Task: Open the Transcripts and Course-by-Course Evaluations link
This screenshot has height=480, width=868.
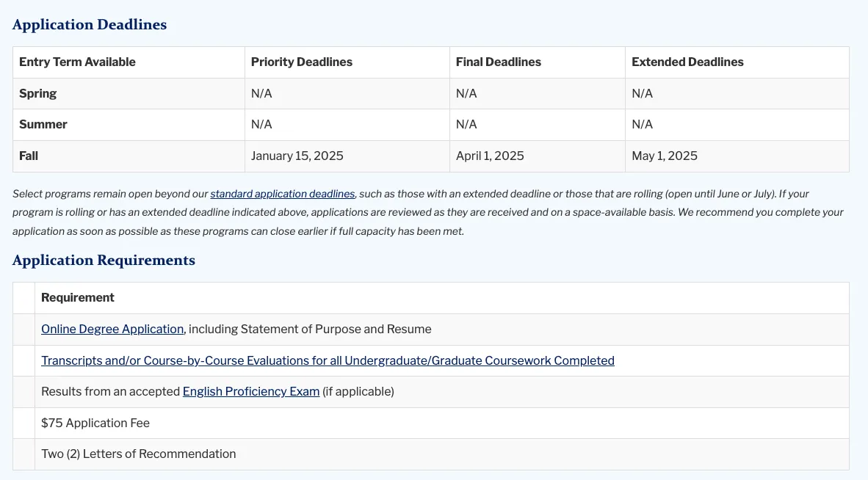Action: click(328, 361)
